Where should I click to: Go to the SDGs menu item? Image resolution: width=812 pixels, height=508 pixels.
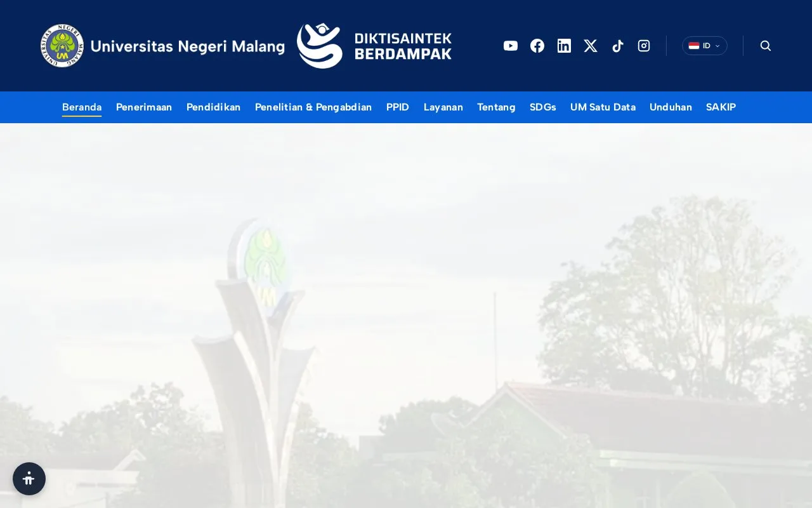pyautogui.click(x=543, y=107)
